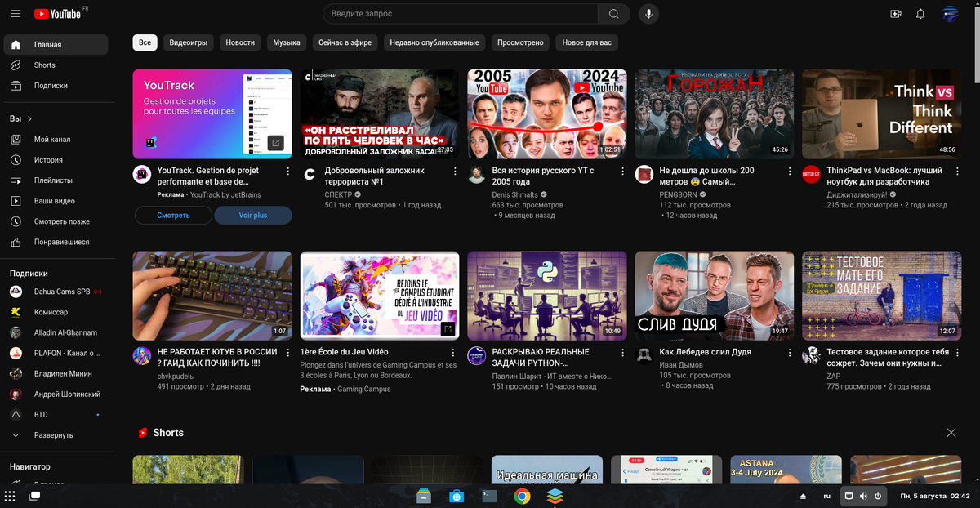The width and height of the screenshot is (980, 508).
Task: Open the hamburger guide menu
Action: tap(16, 14)
